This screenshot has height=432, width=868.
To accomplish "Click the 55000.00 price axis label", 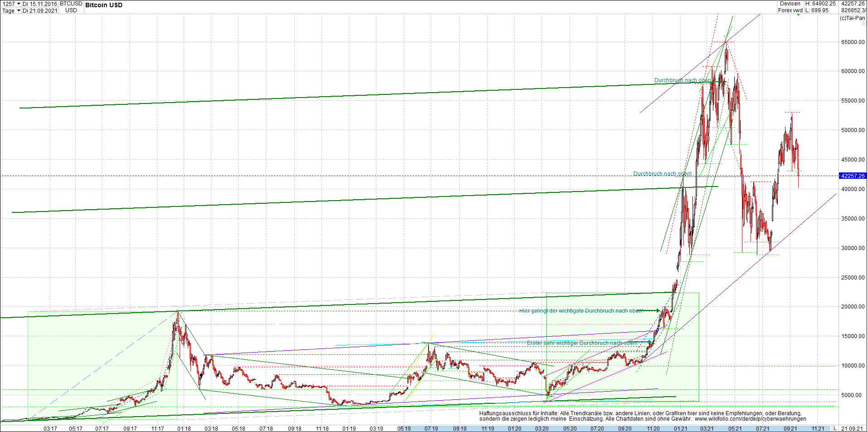I will [853, 101].
